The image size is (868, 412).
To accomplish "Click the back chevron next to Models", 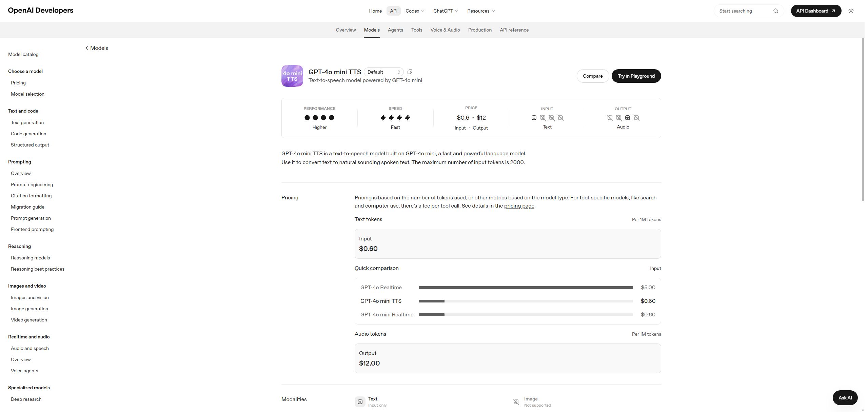I will (x=87, y=48).
